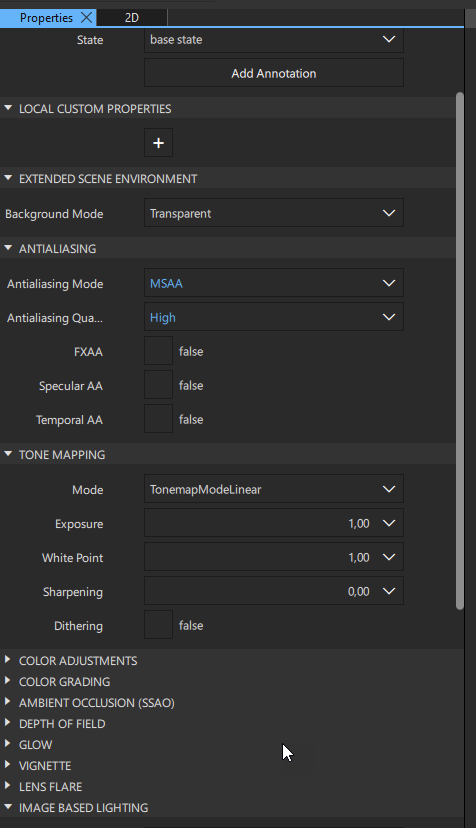Expand the Glow section arrow
476x828 pixels.
coord(8,744)
